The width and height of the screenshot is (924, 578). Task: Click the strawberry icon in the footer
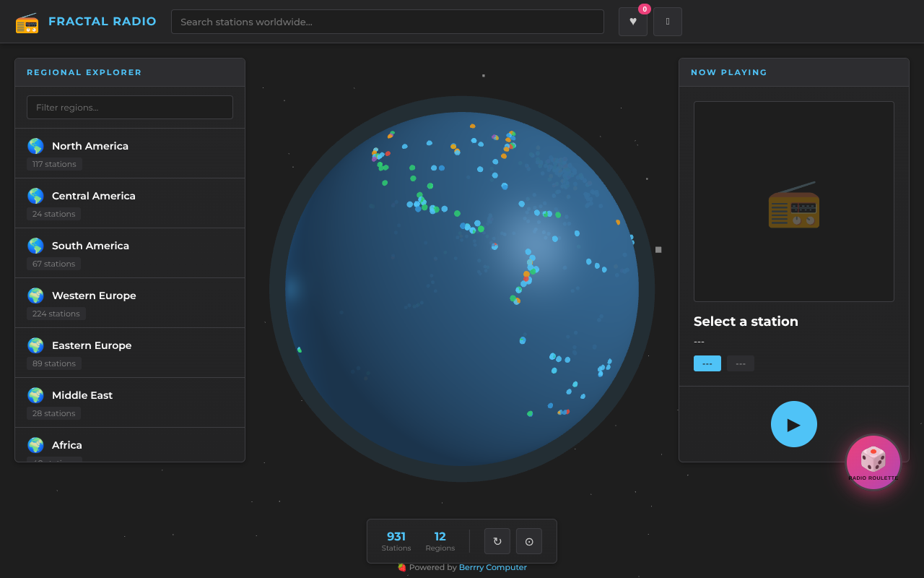click(401, 568)
